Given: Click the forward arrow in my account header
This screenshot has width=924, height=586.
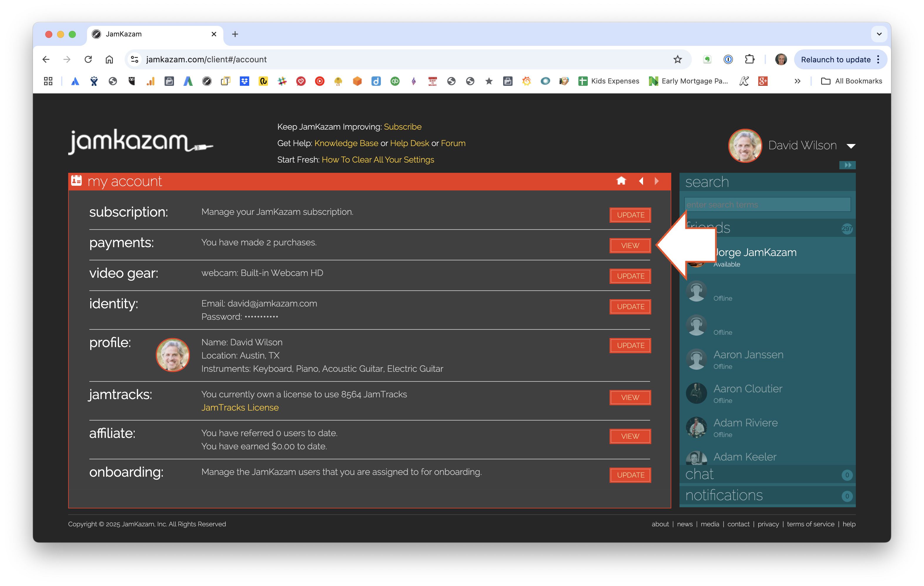Looking at the screenshot, I should tap(657, 181).
